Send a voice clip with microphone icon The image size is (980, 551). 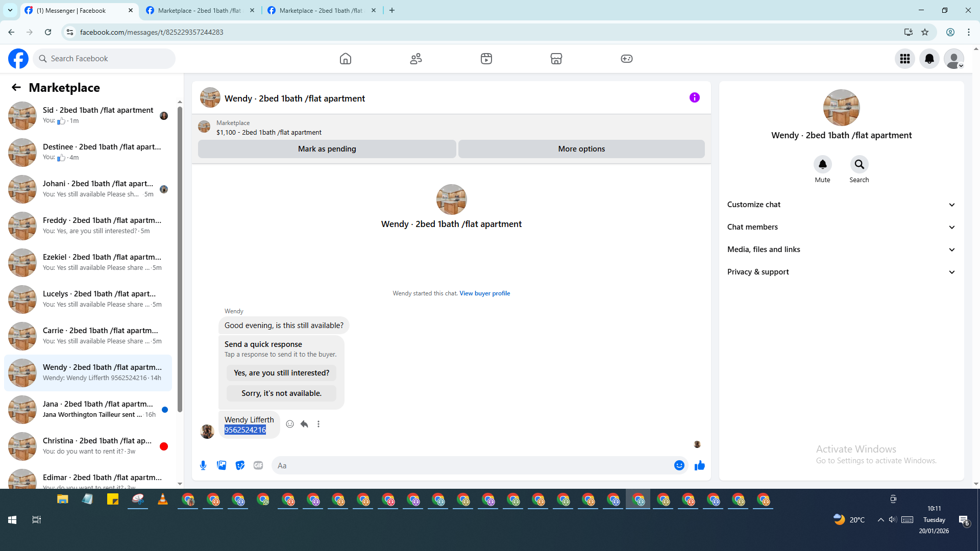tap(203, 465)
